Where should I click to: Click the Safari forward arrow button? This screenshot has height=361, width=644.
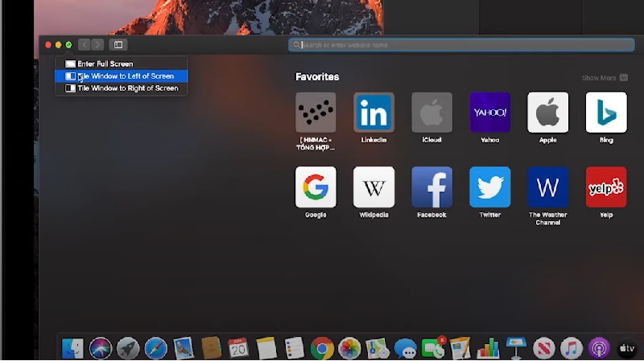click(x=97, y=45)
